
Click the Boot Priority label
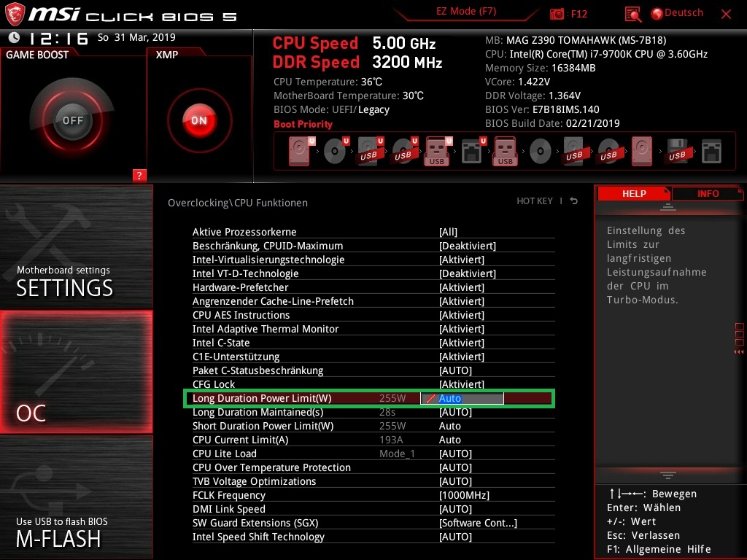point(303,124)
